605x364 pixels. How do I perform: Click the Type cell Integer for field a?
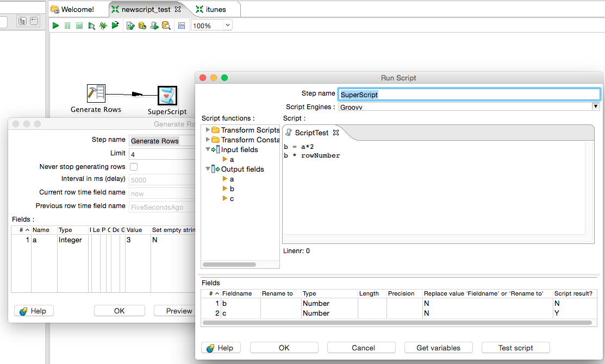72,240
